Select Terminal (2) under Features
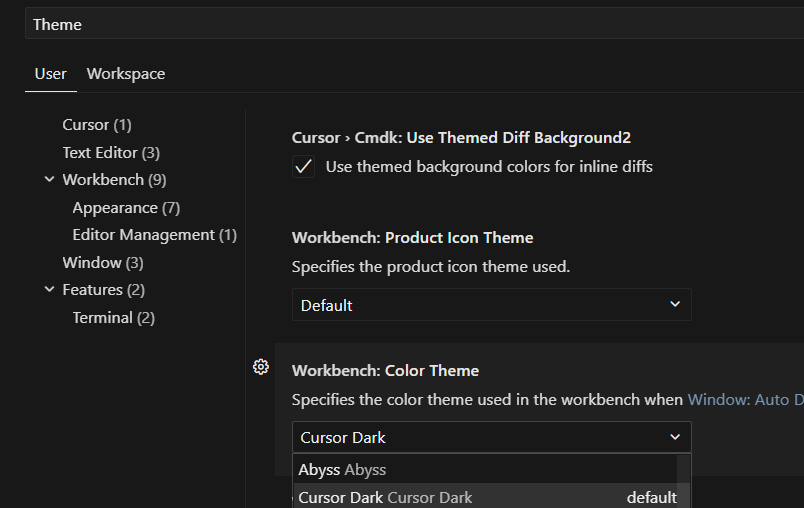 click(113, 317)
